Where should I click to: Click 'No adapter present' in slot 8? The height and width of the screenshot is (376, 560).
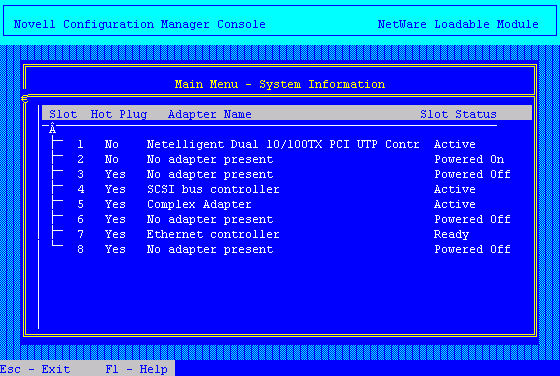(210, 249)
